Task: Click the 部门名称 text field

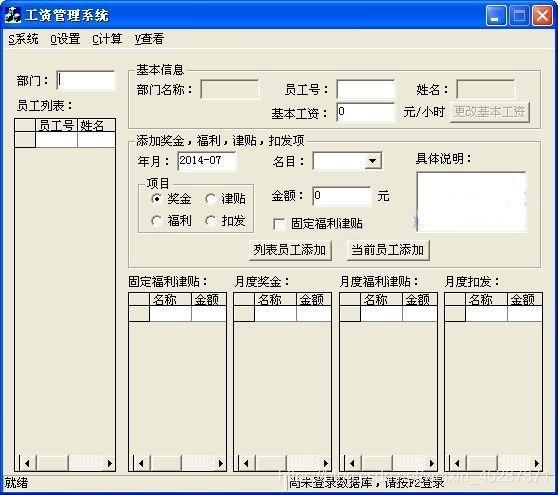Action: point(230,89)
